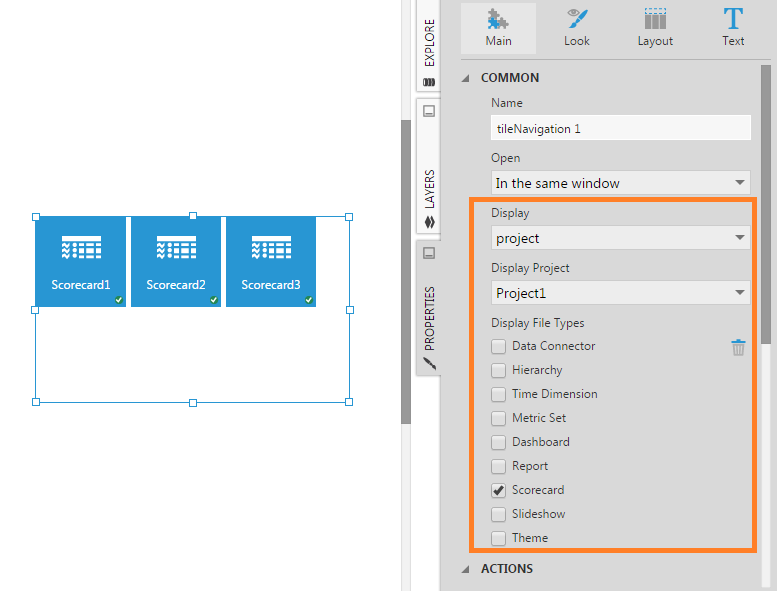Select the Scorecard2 tile
Image resolution: width=777 pixels, height=591 pixels.
click(x=175, y=262)
